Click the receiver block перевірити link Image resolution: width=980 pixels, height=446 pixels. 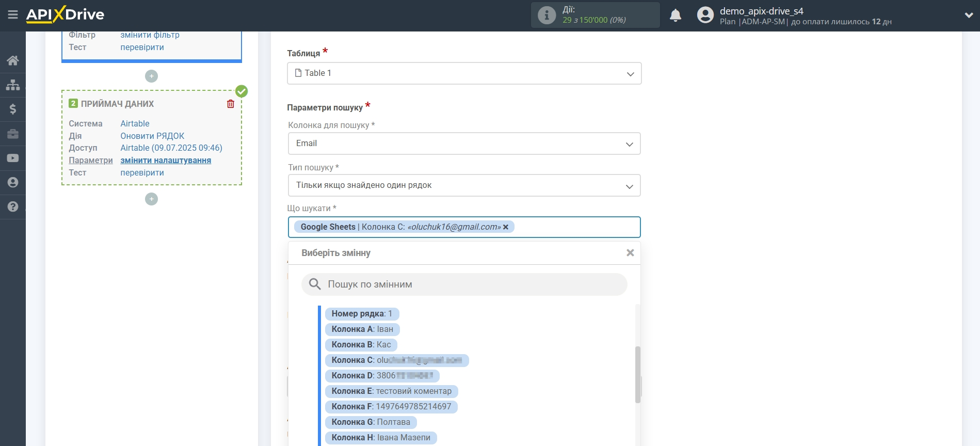tap(142, 172)
